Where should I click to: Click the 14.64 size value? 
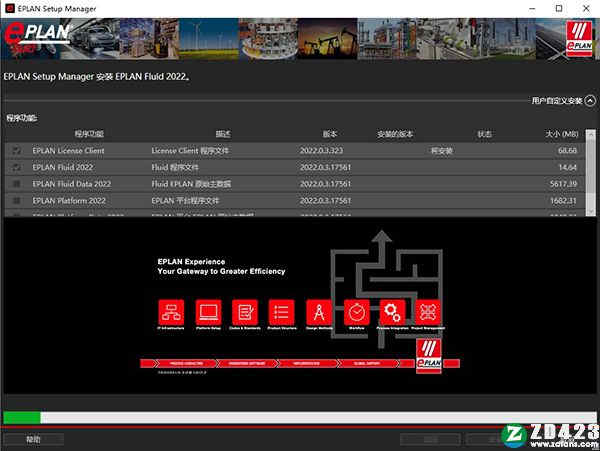coord(567,167)
